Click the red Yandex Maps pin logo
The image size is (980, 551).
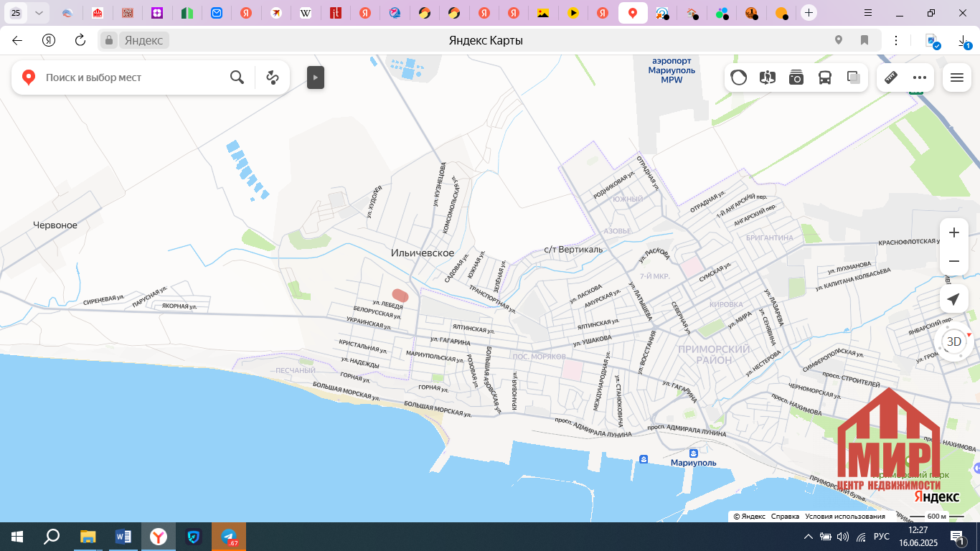(x=29, y=77)
